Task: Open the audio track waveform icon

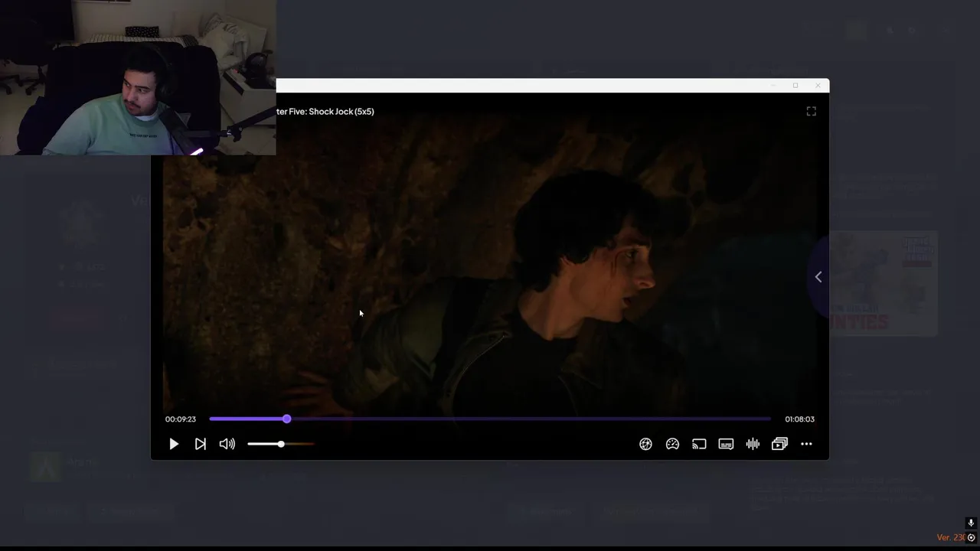Action: (x=753, y=444)
